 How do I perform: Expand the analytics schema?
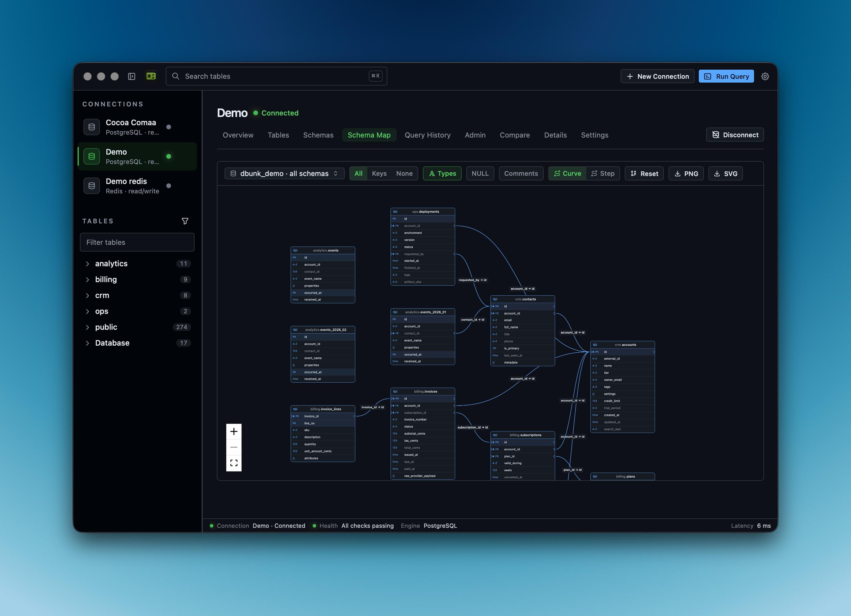(x=88, y=264)
